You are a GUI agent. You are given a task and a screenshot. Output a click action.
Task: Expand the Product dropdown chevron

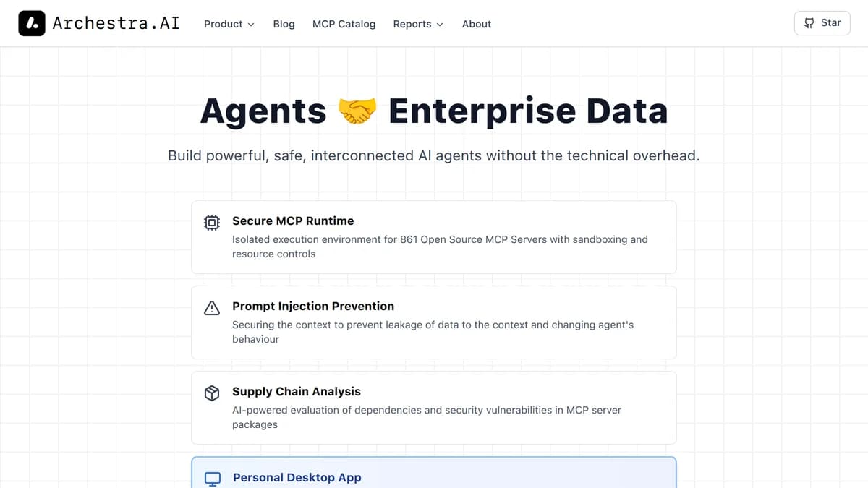tap(251, 25)
